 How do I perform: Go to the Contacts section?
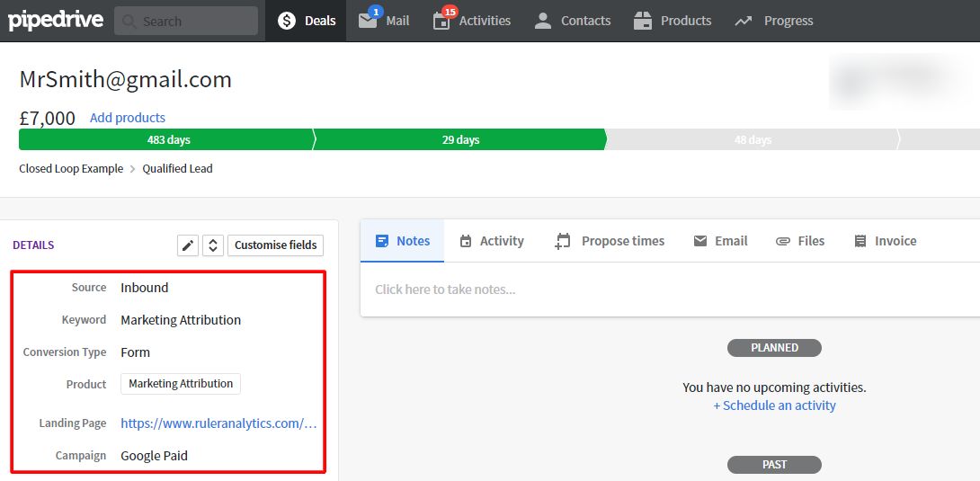point(572,21)
